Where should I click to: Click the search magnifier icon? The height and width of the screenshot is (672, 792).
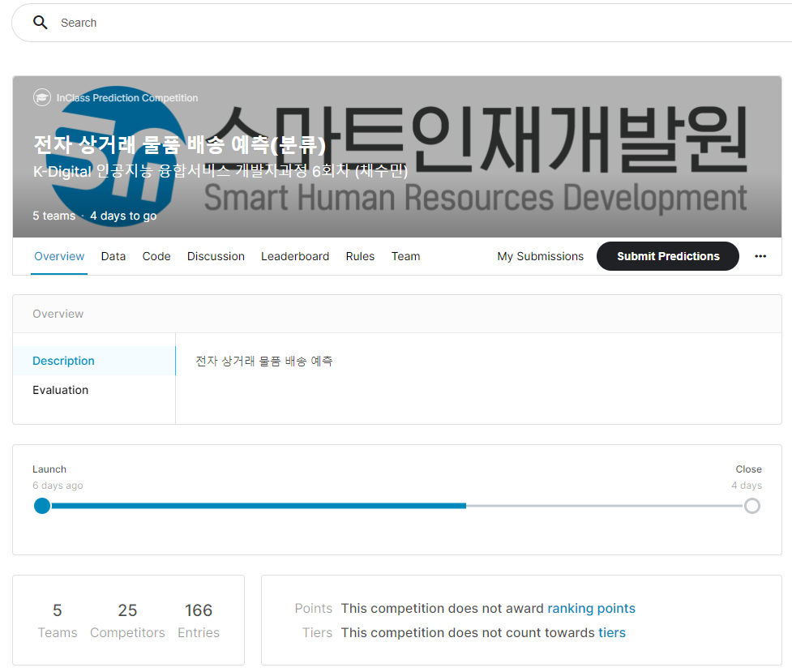40,23
